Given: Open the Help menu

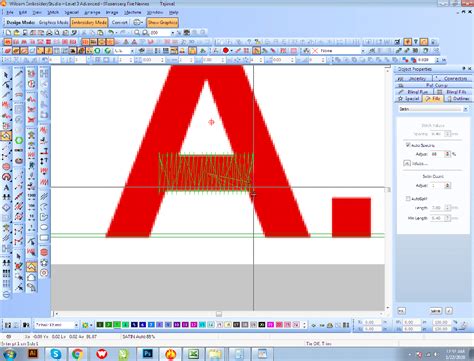Looking at the screenshot, I should (173, 12).
